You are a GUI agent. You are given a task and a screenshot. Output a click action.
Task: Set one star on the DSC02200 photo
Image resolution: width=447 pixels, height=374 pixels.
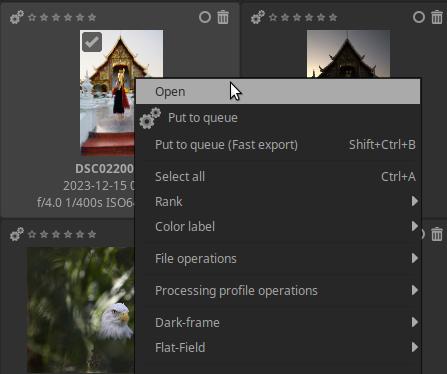(32, 17)
